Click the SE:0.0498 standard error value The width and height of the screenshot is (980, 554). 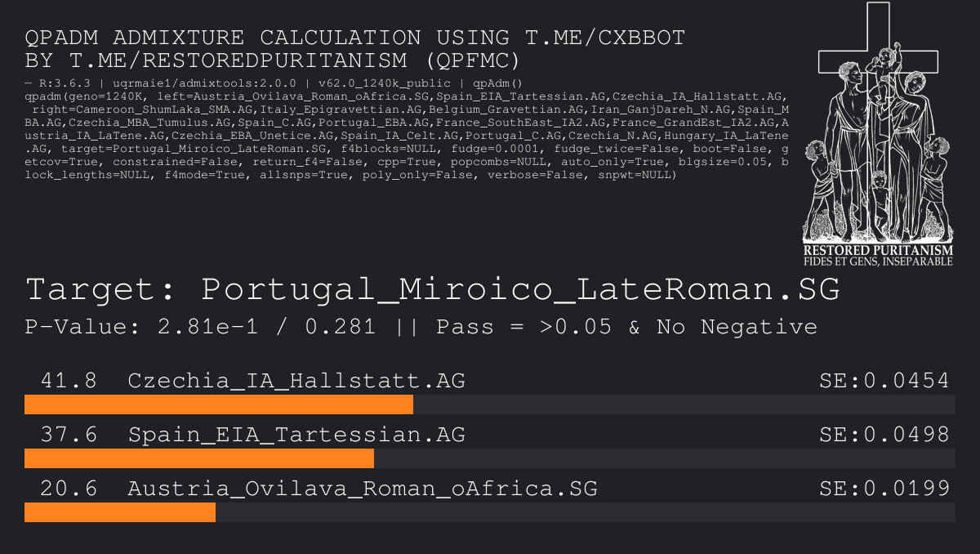tap(884, 435)
